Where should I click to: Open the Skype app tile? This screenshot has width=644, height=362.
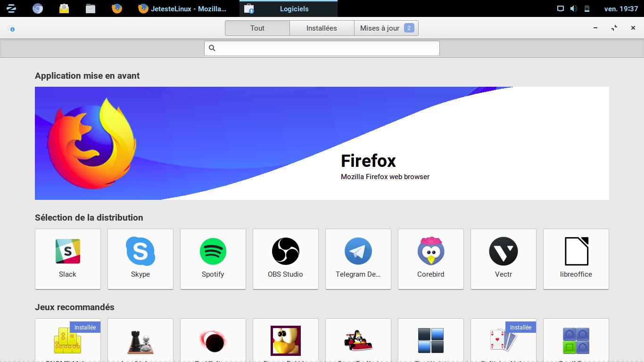click(140, 259)
